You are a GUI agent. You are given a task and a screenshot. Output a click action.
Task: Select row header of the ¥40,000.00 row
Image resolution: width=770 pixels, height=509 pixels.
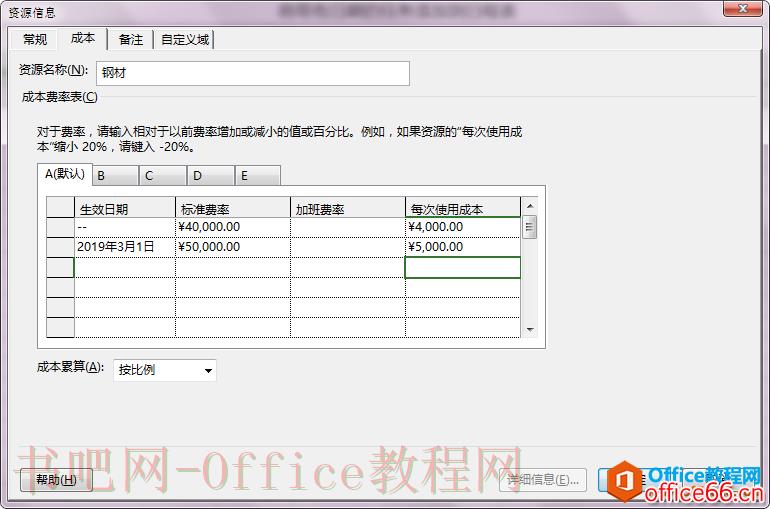[60, 227]
